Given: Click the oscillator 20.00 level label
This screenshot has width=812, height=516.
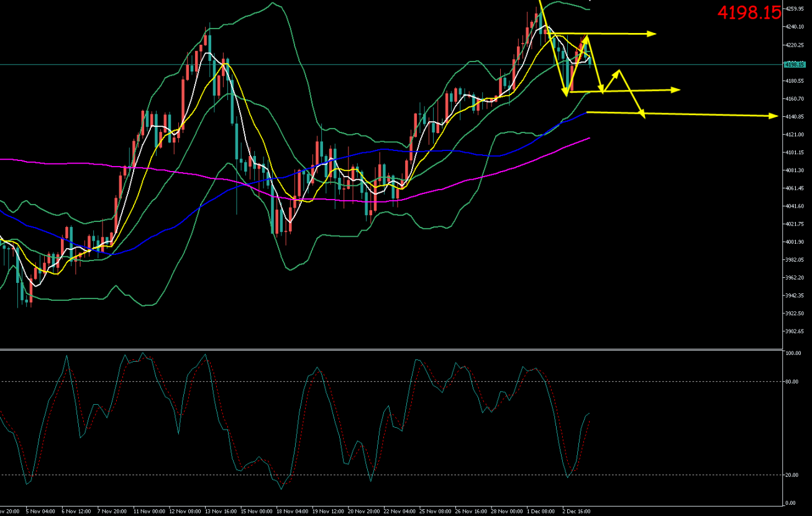Looking at the screenshot, I should point(791,475).
